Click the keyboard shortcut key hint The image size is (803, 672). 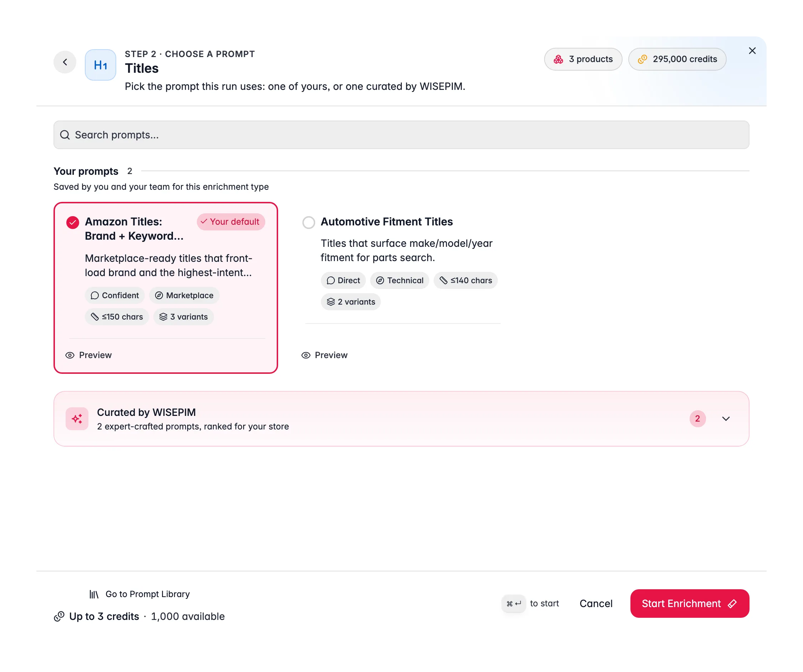[513, 604]
